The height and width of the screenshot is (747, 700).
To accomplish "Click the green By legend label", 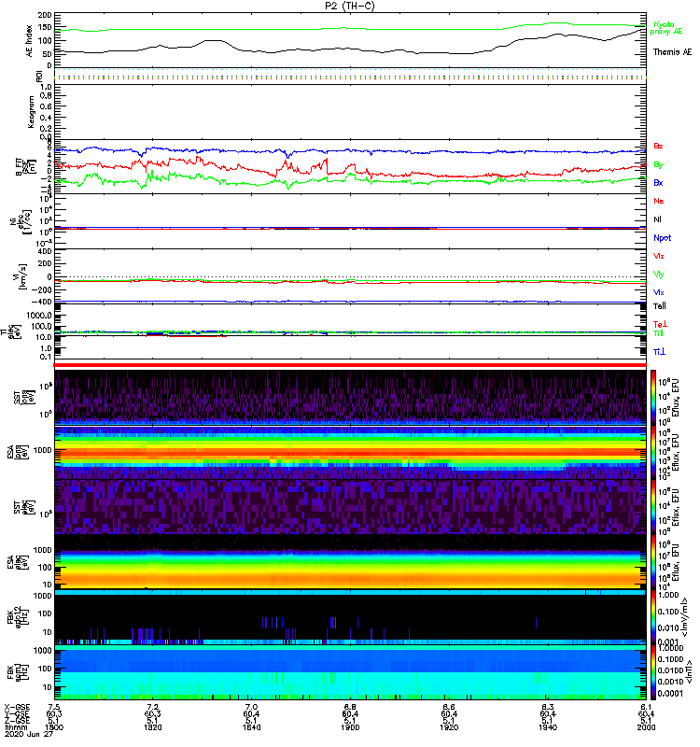I will [x=658, y=164].
